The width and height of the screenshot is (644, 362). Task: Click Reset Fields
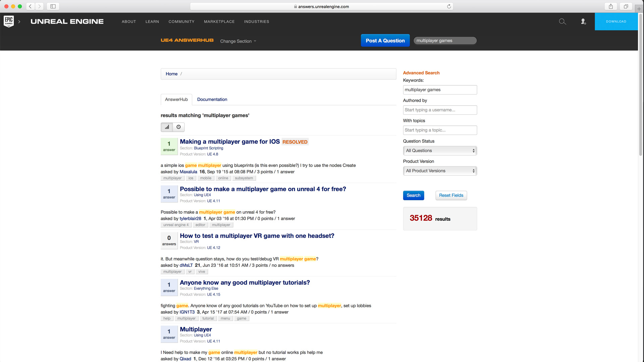pos(451,195)
